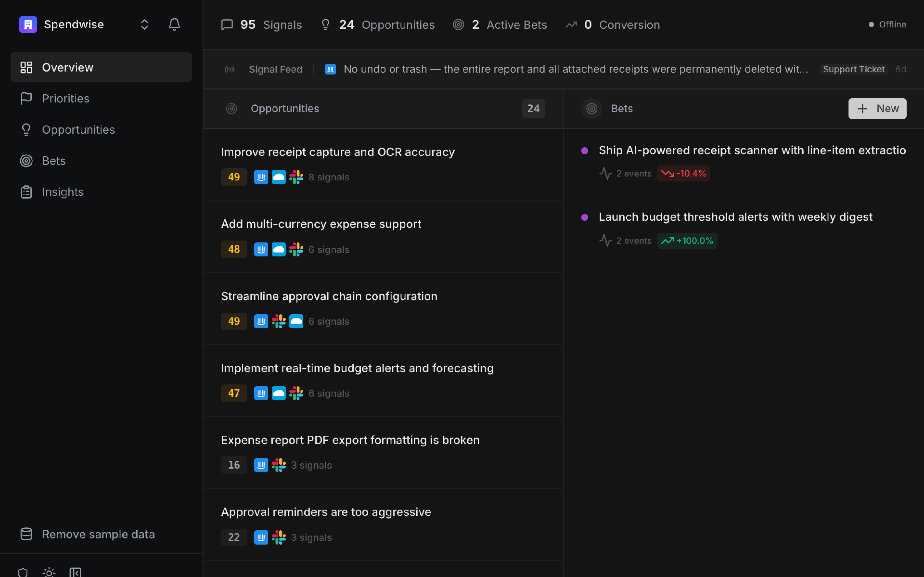Toggle the theme with the sun icon
The height and width of the screenshot is (577, 924).
pos(49,572)
